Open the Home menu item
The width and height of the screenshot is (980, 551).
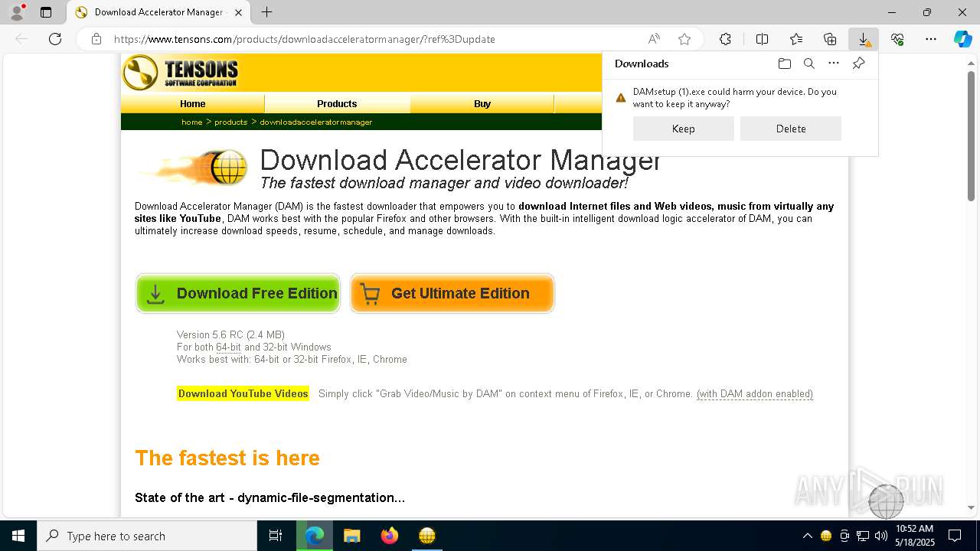(193, 103)
